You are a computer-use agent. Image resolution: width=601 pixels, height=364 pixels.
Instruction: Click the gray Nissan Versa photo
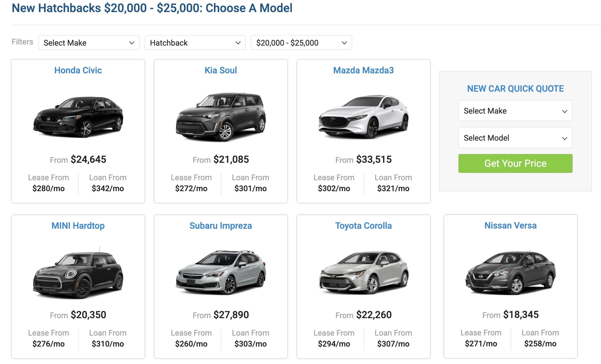[x=511, y=272]
